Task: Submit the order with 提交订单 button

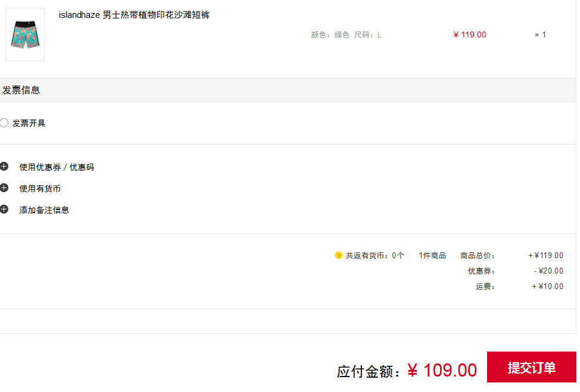Action: pyautogui.click(x=532, y=367)
